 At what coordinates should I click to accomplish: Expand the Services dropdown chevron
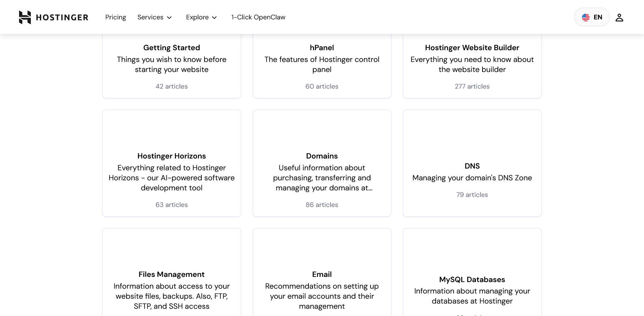pos(169,18)
